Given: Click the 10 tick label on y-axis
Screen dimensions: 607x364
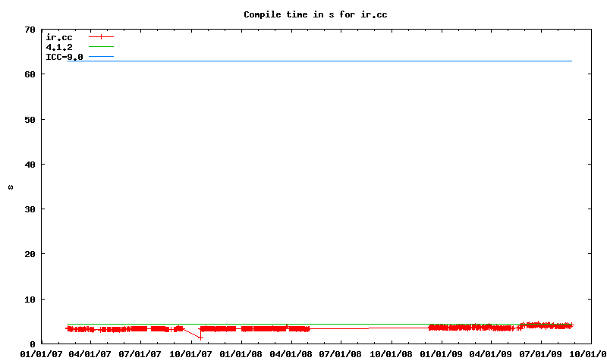Looking at the screenshot, I should tap(30, 300).
